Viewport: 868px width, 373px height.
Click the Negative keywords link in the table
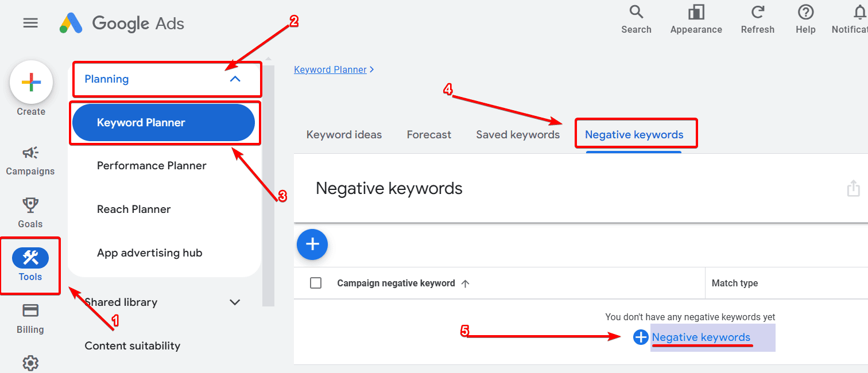click(x=702, y=337)
